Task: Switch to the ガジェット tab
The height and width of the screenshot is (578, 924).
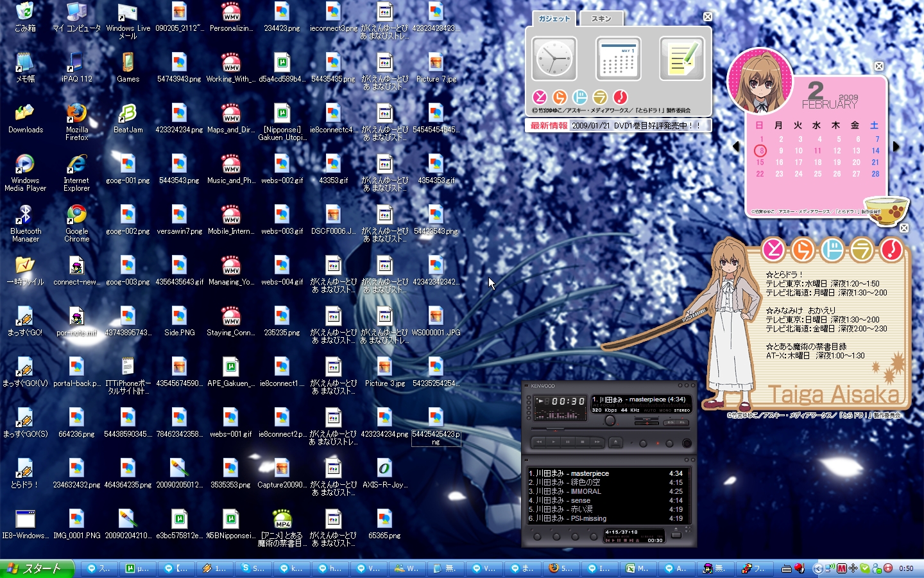Action: (554, 19)
